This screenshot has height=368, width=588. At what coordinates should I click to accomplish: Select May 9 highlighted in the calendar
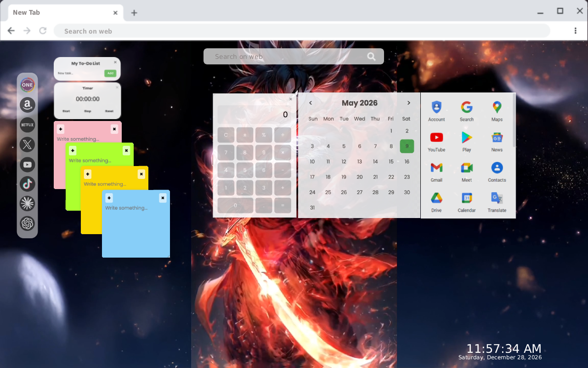pos(407,146)
